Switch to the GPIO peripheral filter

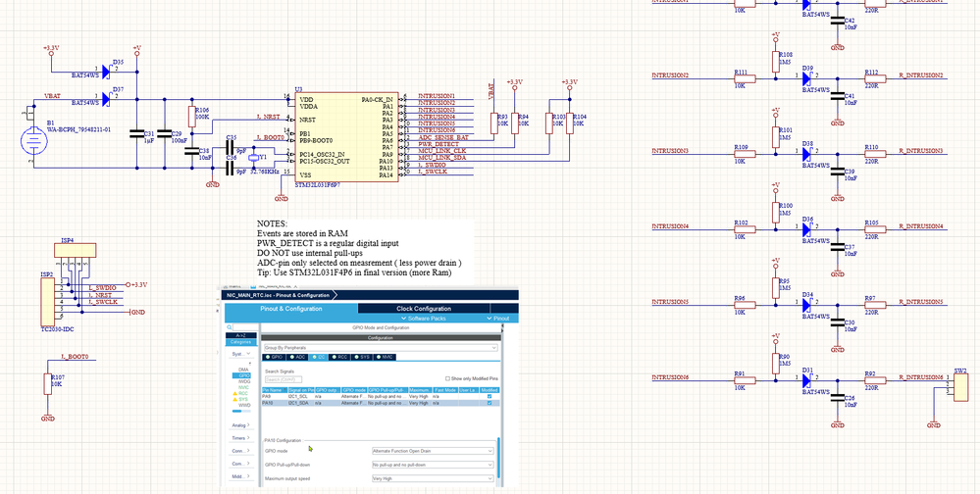coord(274,357)
